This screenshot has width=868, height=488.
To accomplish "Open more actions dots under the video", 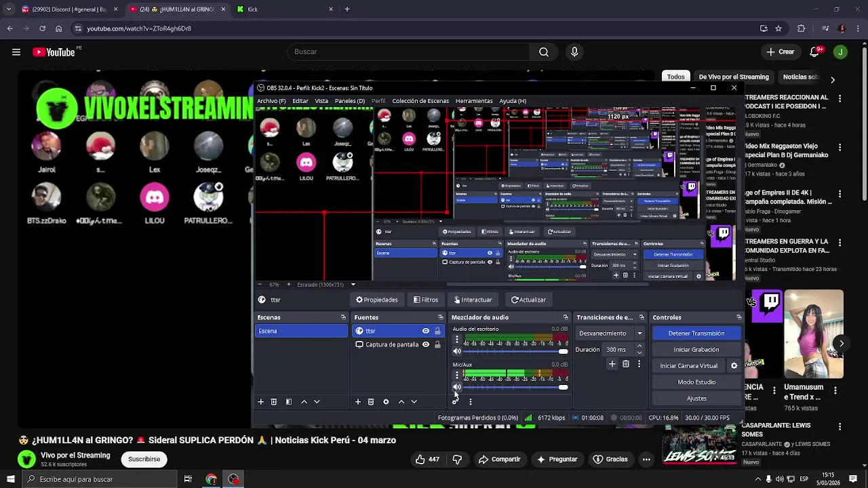I will [646, 460].
